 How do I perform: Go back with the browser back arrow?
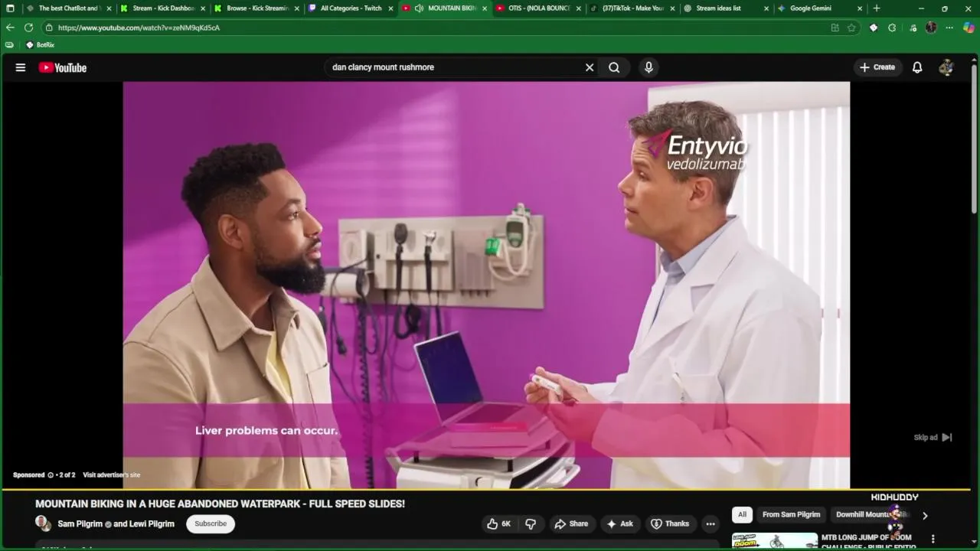pyautogui.click(x=10, y=28)
